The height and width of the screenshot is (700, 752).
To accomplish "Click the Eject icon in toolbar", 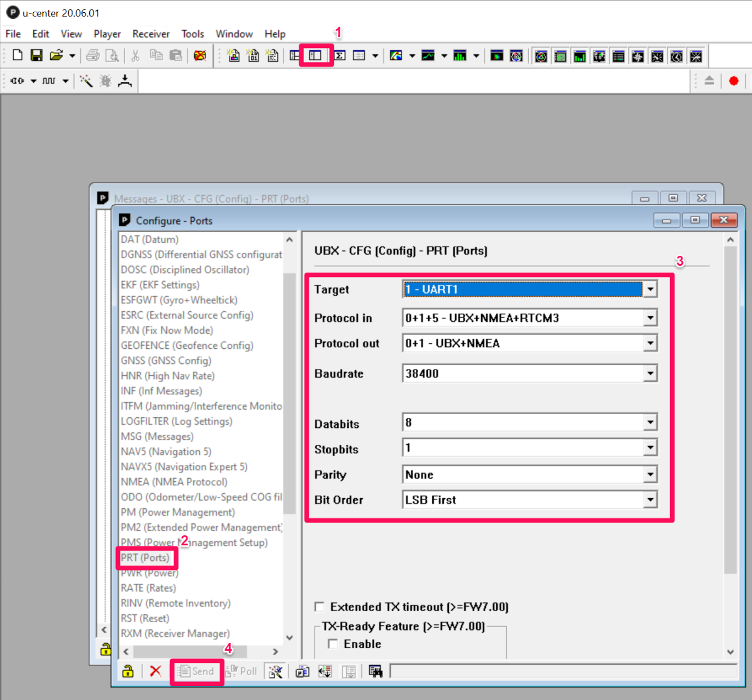I will [709, 81].
